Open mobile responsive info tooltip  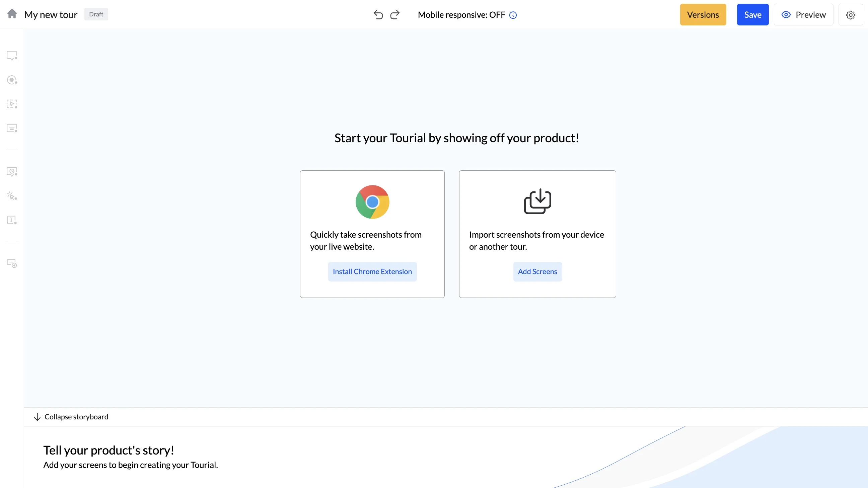(x=513, y=15)
